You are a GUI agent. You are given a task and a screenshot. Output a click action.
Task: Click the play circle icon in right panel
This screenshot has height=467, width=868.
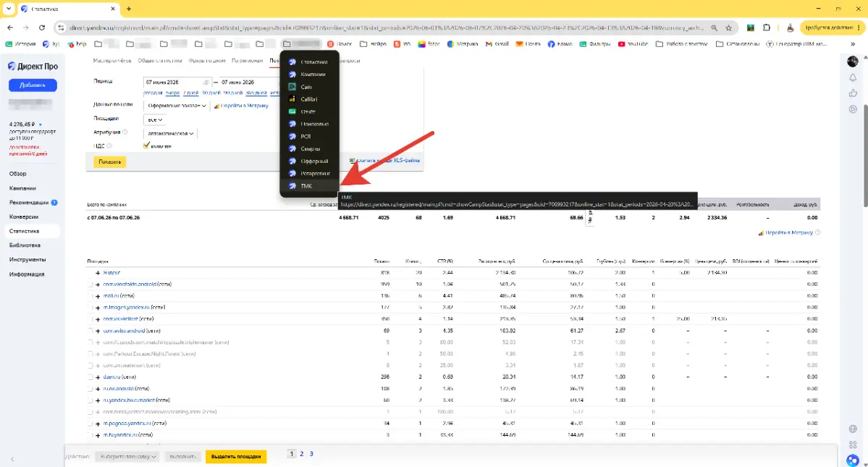pos(853,109)
